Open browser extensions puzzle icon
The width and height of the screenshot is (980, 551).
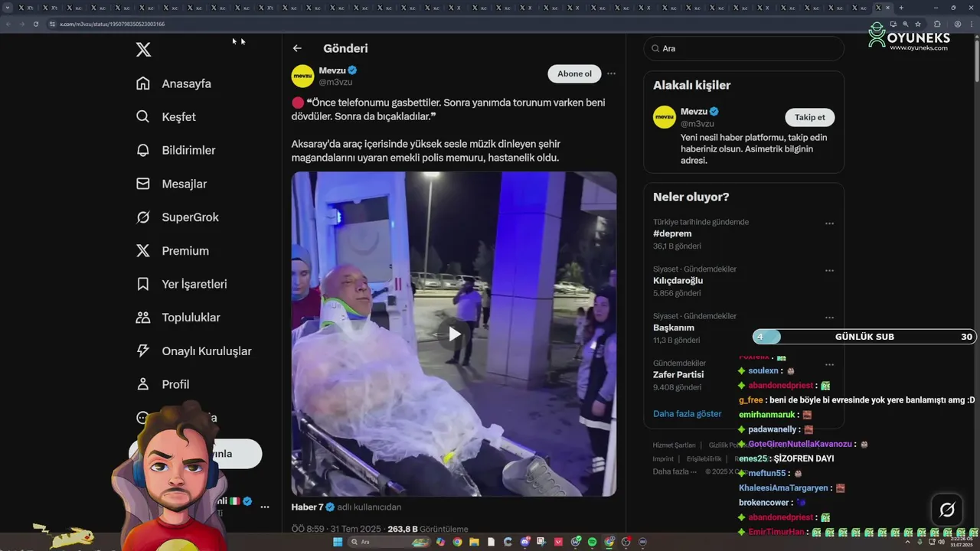(937, 24)
